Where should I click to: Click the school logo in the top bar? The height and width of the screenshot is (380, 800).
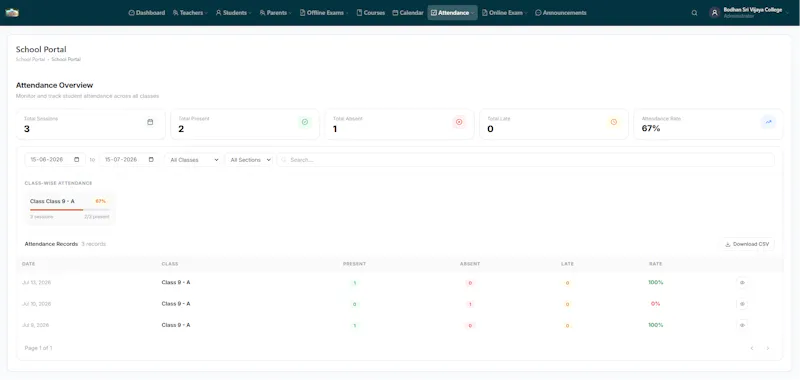12,13
